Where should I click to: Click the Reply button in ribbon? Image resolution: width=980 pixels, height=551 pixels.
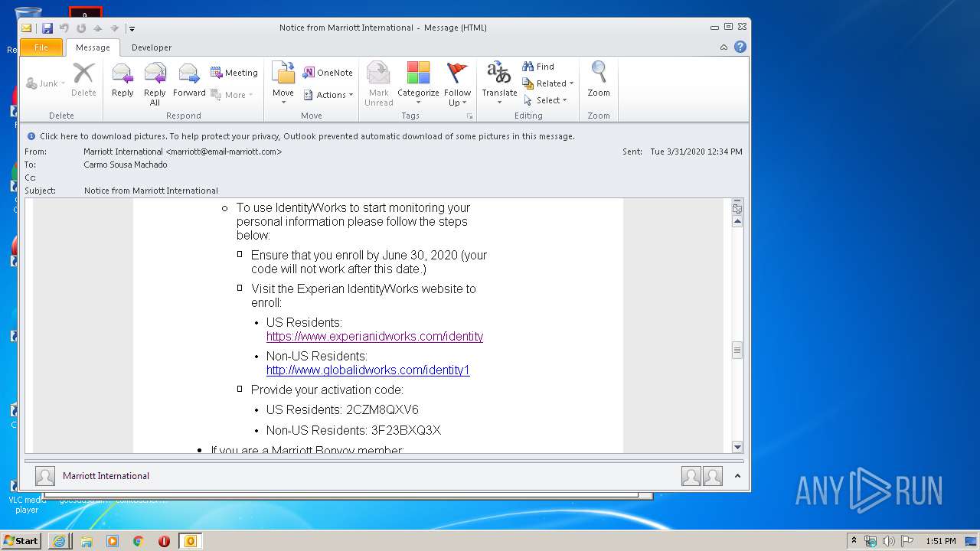(x=122, y=81)
